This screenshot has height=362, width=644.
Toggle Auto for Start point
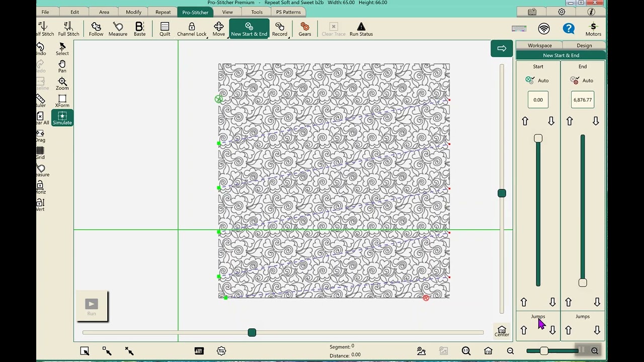[x=538, y=80]
